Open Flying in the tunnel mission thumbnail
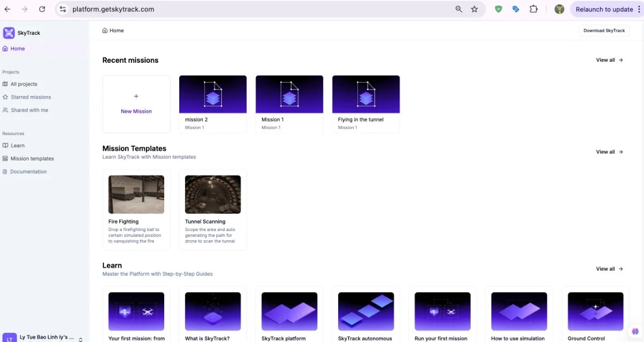Viewport: 644px width, 342px height. pyautogui.click(x=366, y=94)
